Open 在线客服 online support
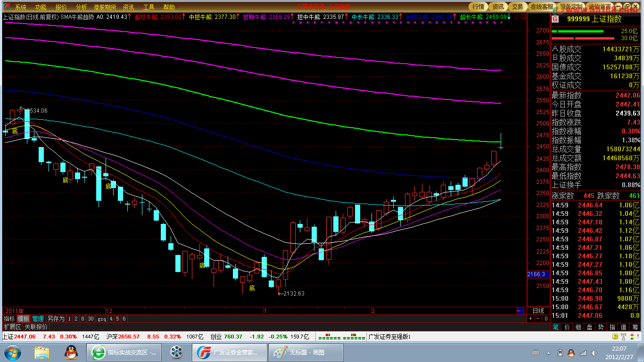 542,7
